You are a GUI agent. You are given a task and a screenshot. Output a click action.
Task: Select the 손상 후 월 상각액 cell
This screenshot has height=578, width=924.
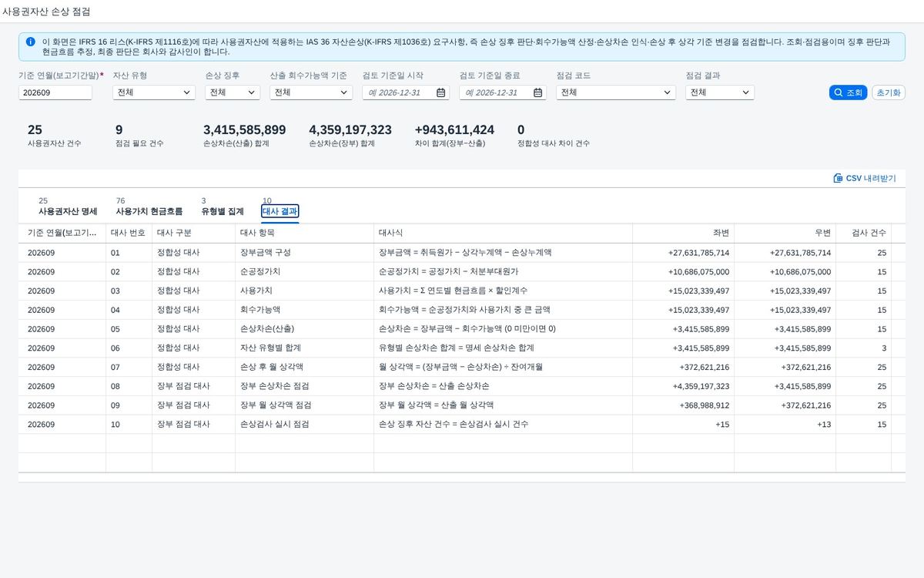click(x=304, y=367)
